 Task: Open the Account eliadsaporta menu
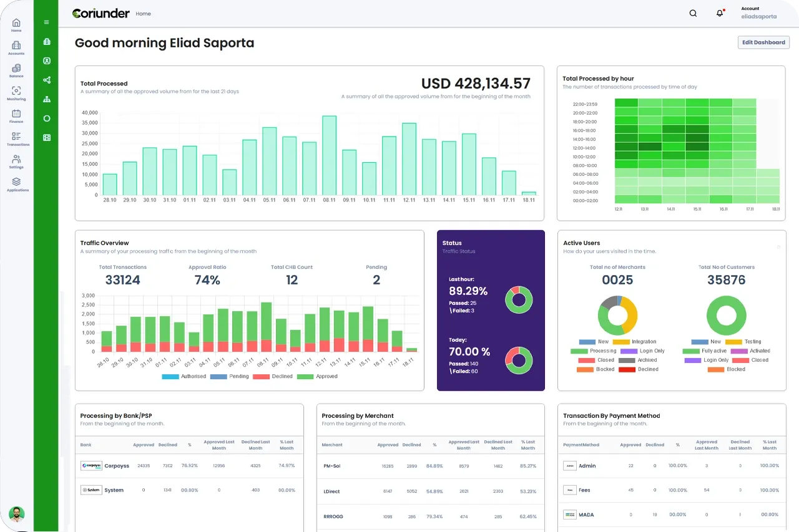(x=759, y=13)
